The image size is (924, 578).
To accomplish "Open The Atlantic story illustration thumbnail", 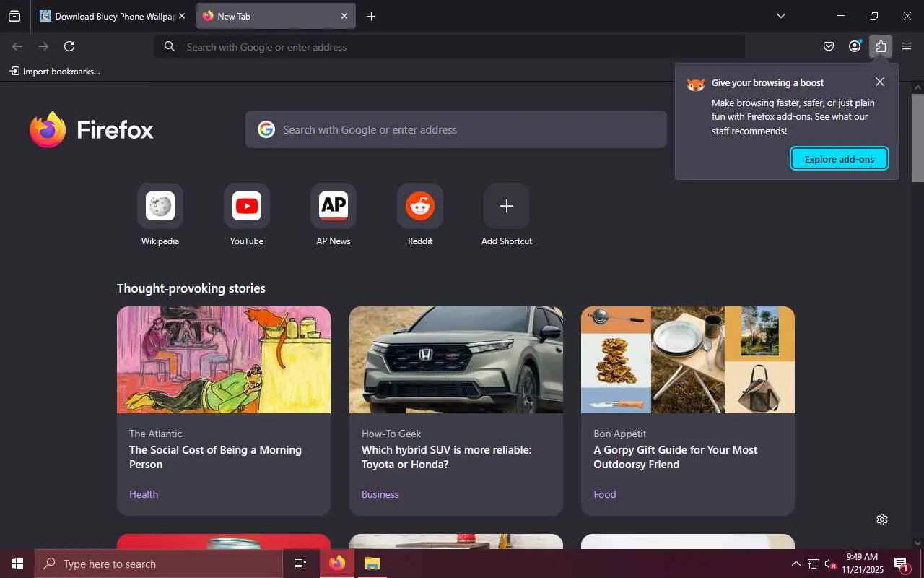I will coord(224,360).
